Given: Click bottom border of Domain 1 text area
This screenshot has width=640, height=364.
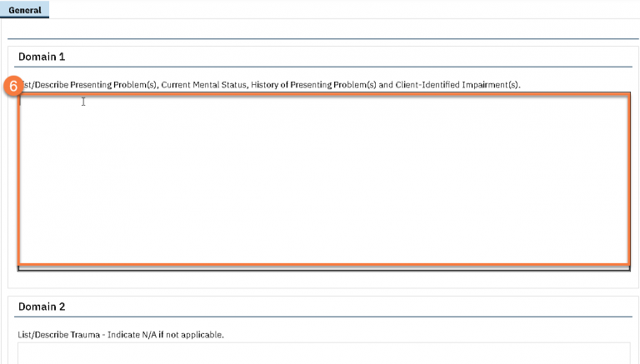Looking at the screenshot, I should (x=323, y=267).
